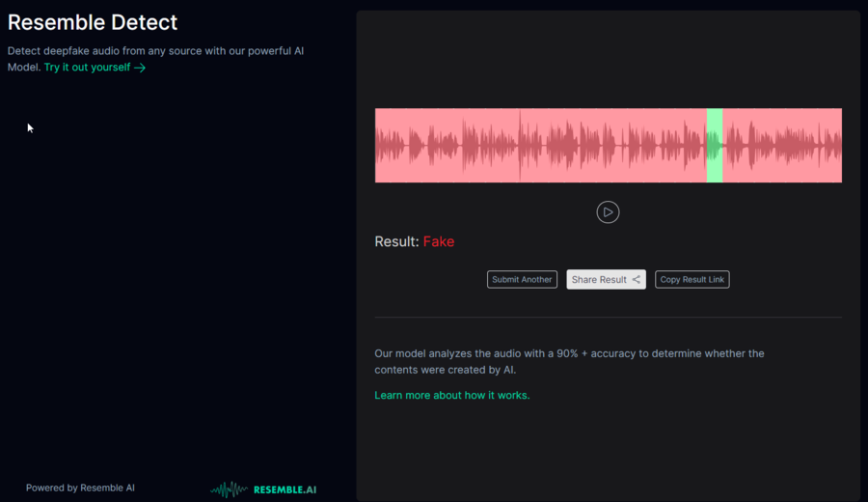The image size is (868, 502).
Task: Click the Share Result button label
Action: pos(599,280)
